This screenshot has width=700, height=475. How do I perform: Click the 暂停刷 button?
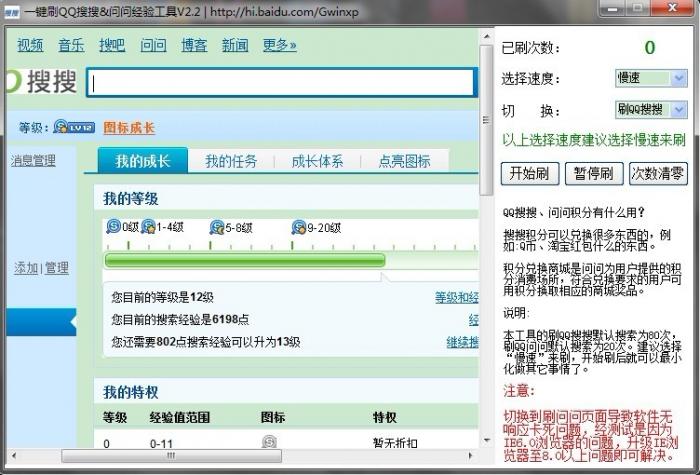pos(594,174)
